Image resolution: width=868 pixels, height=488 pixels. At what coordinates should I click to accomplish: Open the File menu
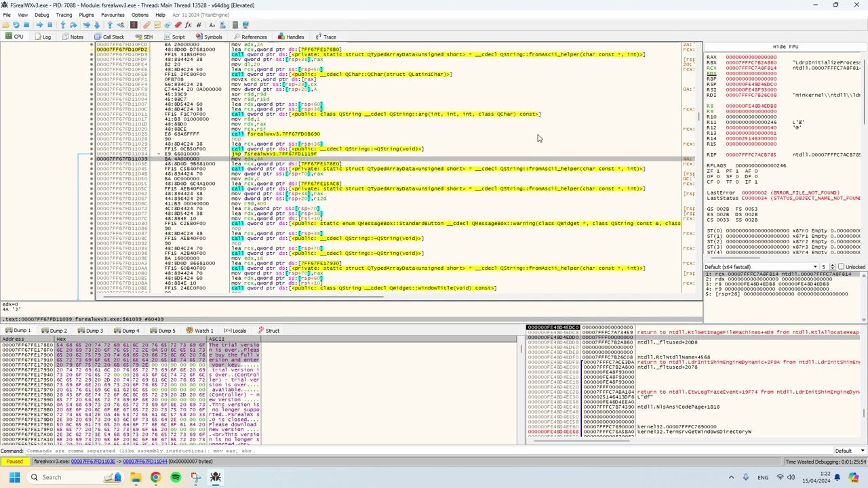(7, 15)
